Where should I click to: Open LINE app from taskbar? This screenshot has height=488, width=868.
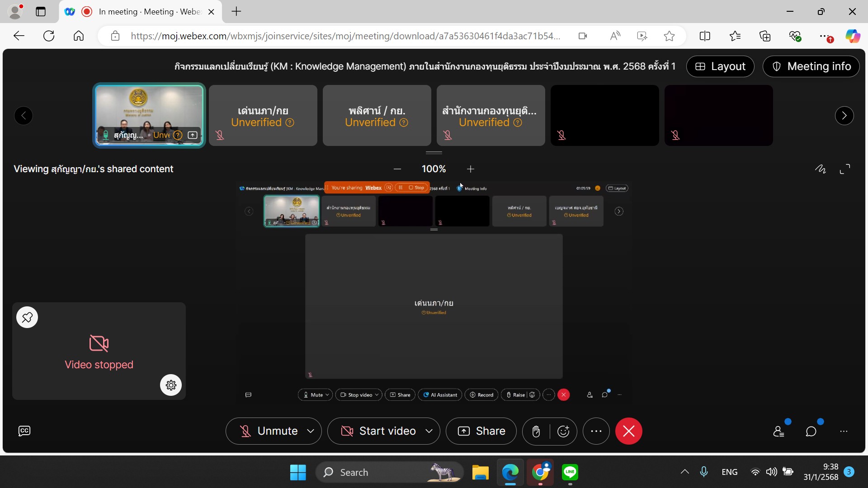570,472
